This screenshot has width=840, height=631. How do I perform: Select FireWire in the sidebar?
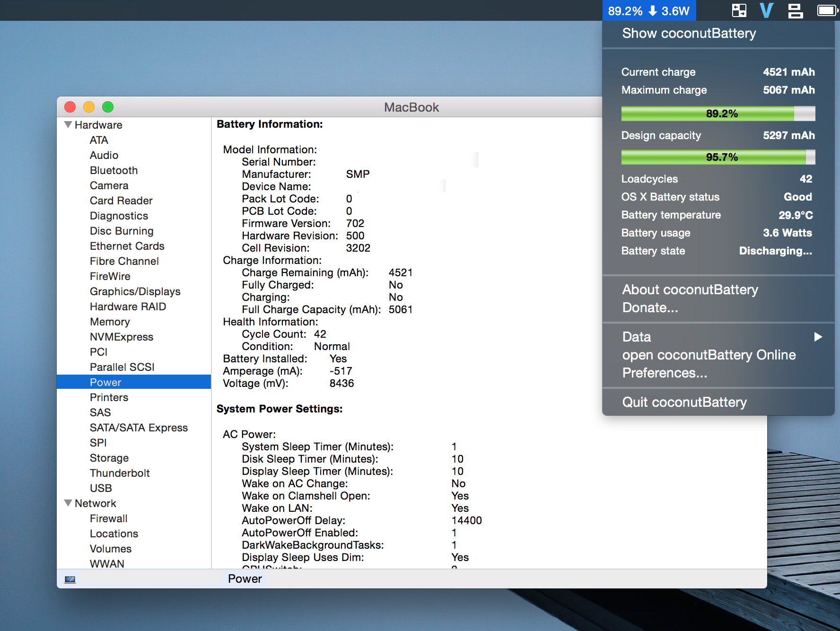[110, 276]
